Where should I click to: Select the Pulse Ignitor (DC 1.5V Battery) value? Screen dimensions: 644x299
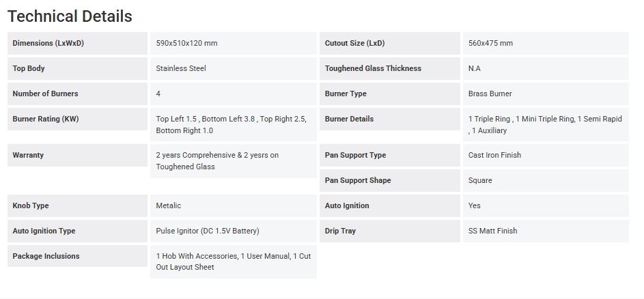[208, 231]
